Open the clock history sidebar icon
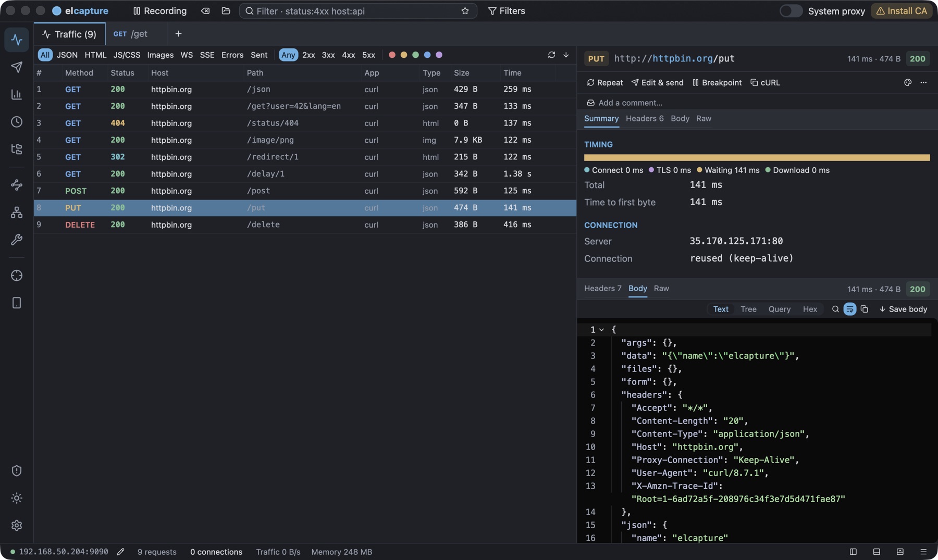This screenshot has width=938, height=560. [x=17, y=122]
